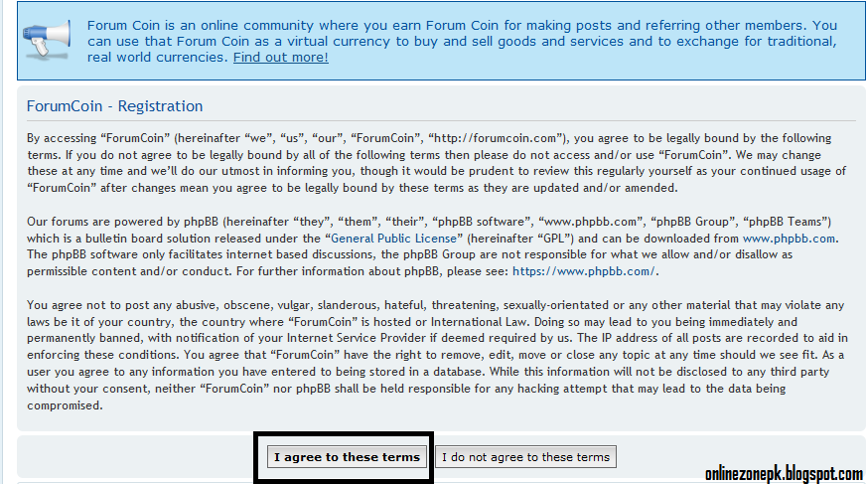Click the megaphone announcement icon

[x=47, y=40]
